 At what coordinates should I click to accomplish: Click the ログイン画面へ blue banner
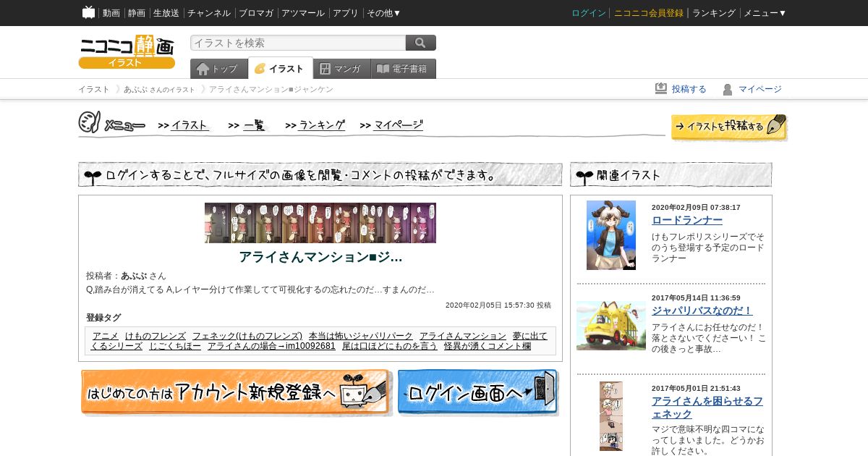coord(478,392)
